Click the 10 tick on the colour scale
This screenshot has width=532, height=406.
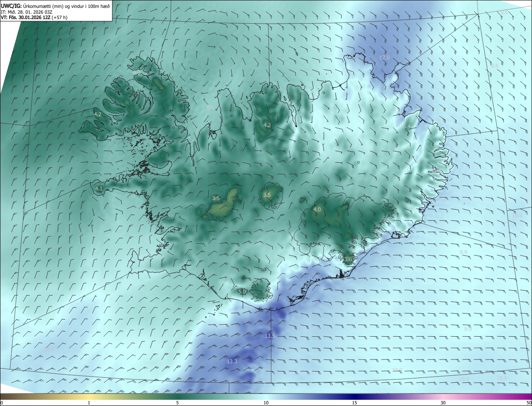tap(266, 403)
